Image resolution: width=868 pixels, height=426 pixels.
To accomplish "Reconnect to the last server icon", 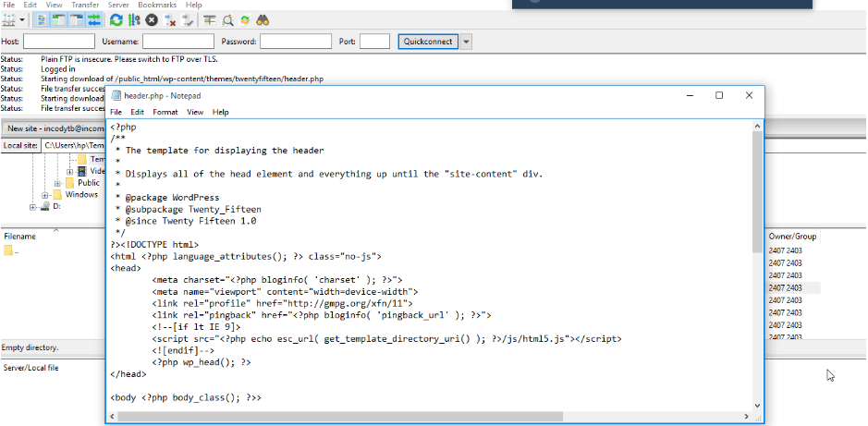I will (x=188, y=20).
